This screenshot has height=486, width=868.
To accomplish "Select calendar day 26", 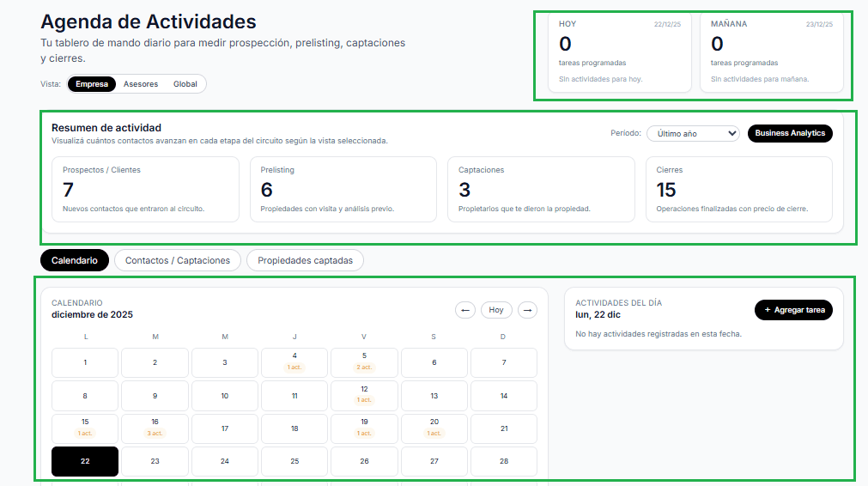I will click(x=364, y=461).
